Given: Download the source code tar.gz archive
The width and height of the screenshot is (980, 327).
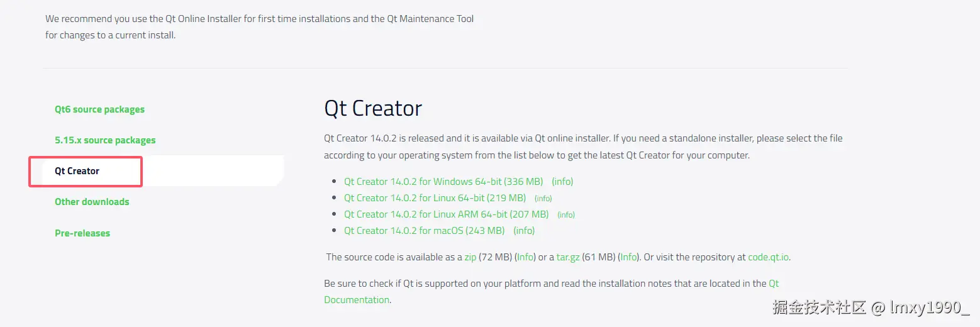Looking at the screenshot, I should (567, 257).
